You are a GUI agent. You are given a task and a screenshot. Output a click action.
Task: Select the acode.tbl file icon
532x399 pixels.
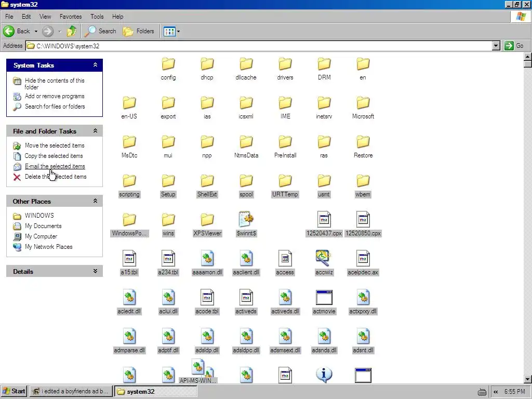click(207, 297)
